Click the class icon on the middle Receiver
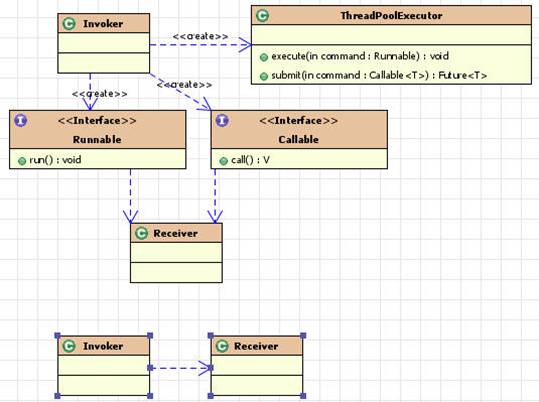The height and width of the screenshot is (402, 539). click(141, 233)
